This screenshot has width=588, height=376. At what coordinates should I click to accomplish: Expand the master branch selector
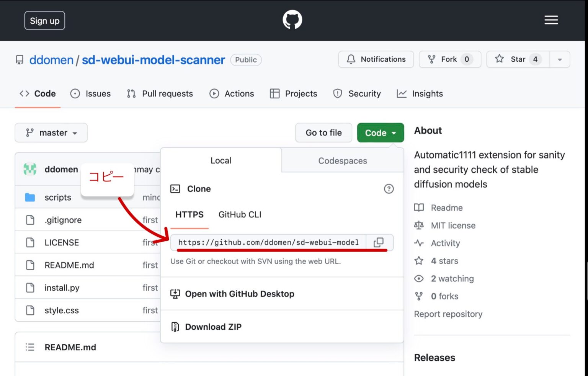51,132
